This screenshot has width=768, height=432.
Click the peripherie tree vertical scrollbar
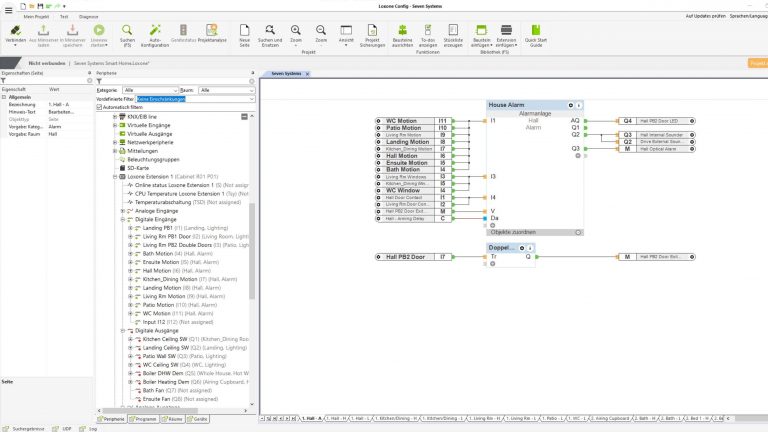pos(252,250)
